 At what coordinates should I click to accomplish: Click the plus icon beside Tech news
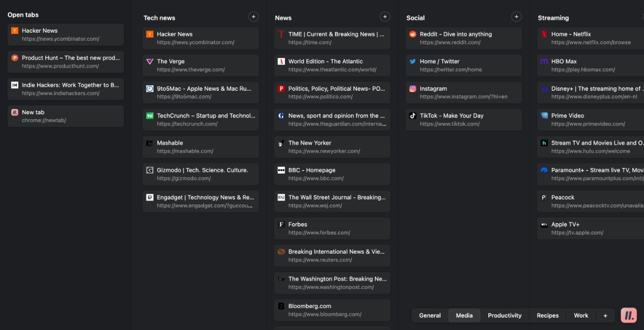[x=253, y=17]
